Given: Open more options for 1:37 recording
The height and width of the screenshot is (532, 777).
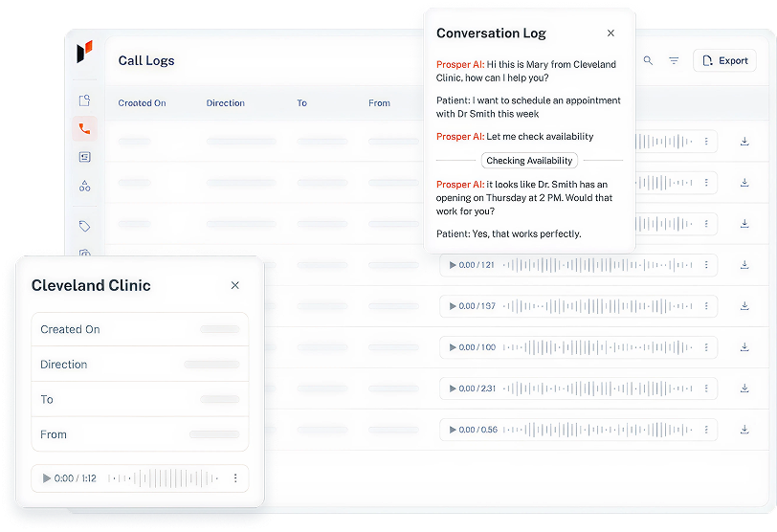Looking at the screenshot, I should pos(706,306).
